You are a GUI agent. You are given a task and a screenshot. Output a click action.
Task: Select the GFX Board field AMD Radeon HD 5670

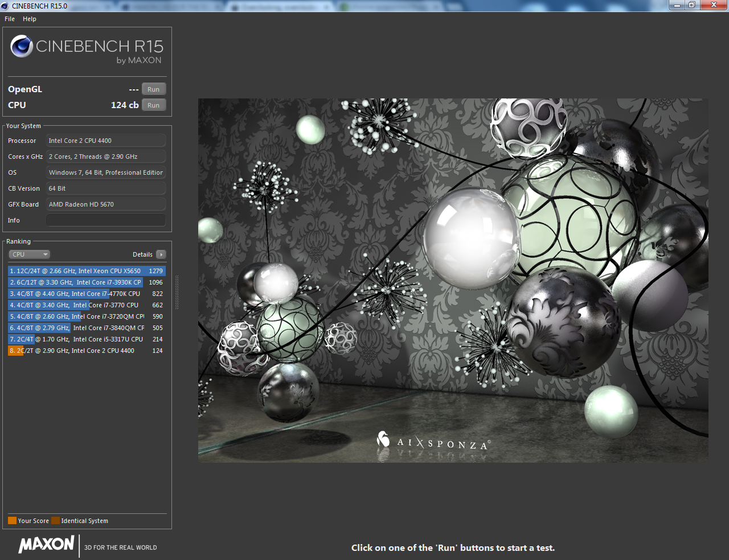[106, 204]
